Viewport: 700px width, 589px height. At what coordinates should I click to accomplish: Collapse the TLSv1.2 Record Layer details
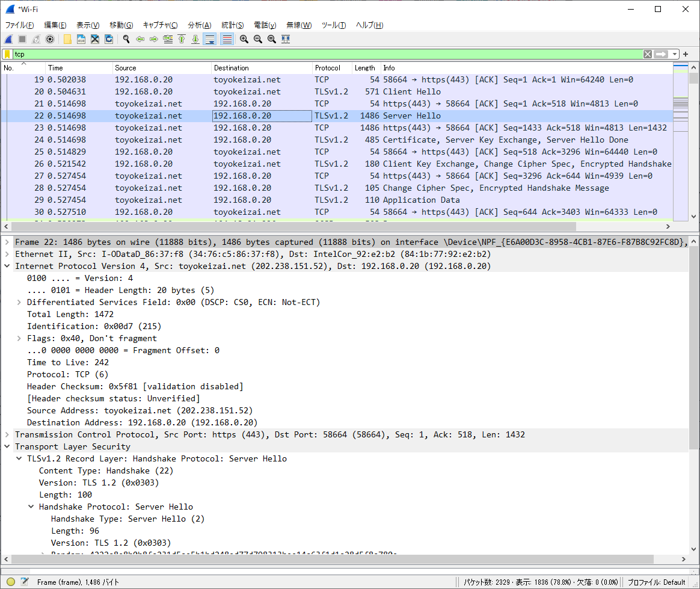point(19,458)
